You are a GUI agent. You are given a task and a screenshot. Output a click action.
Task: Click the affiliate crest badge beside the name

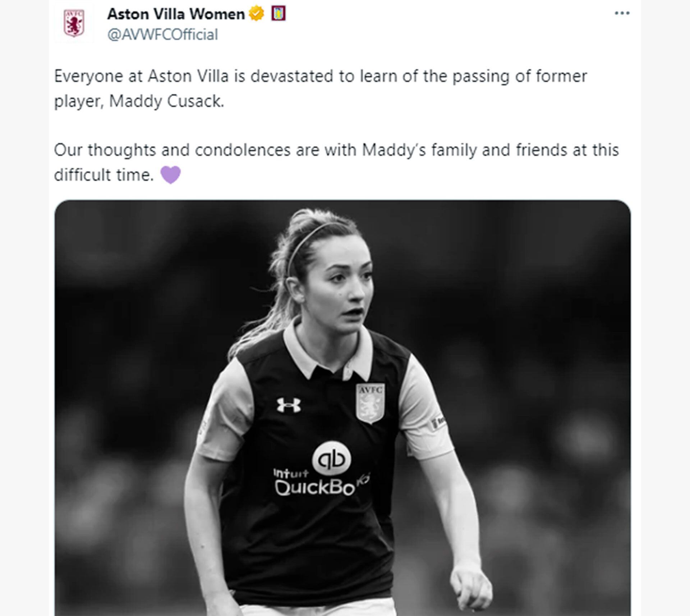tap(278, 14)
